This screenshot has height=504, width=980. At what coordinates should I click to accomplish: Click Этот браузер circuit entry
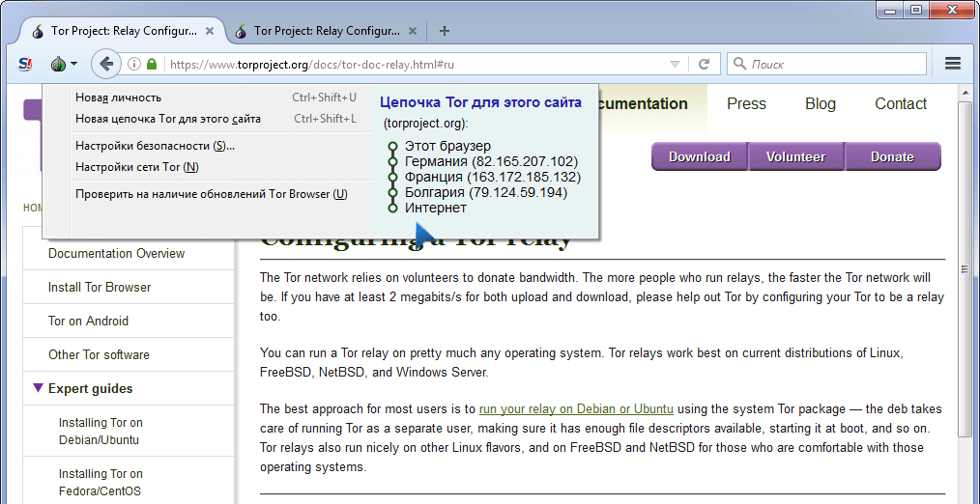coord(447,147)
